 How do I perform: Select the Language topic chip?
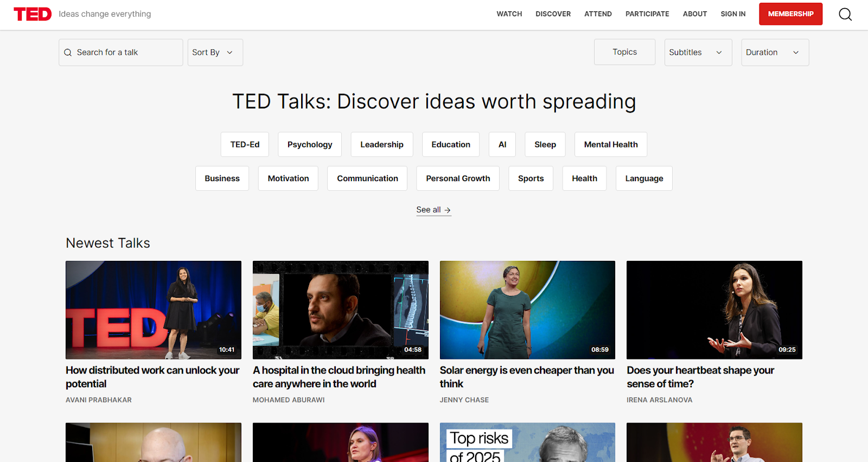pos(644,178)
